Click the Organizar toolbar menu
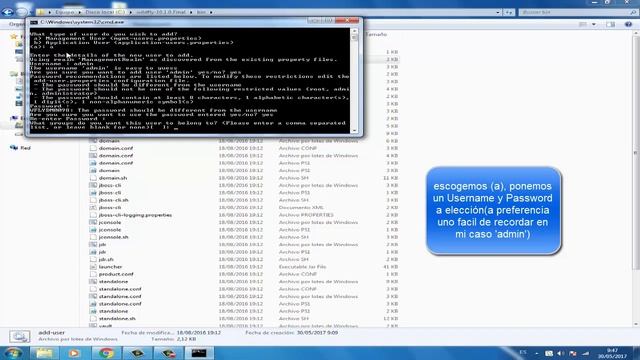Image resolution: width=640 pixels, height=360 pixels. tap(16, 24)
